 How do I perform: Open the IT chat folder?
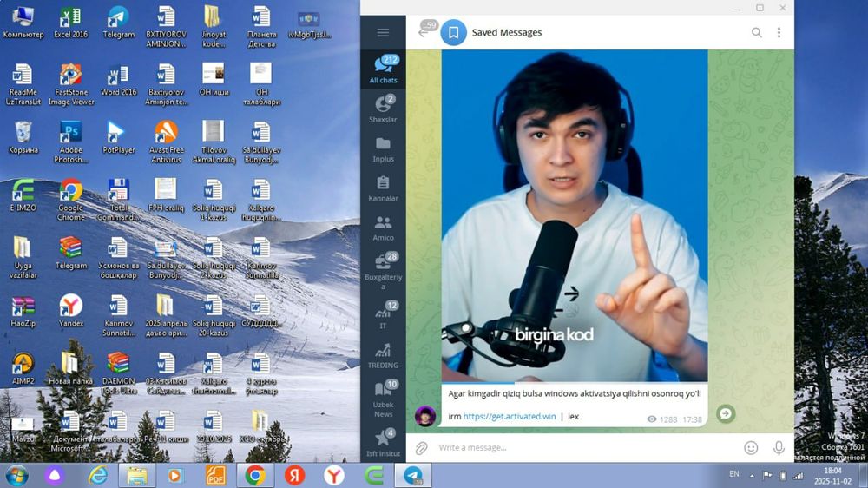coord(383,314)
